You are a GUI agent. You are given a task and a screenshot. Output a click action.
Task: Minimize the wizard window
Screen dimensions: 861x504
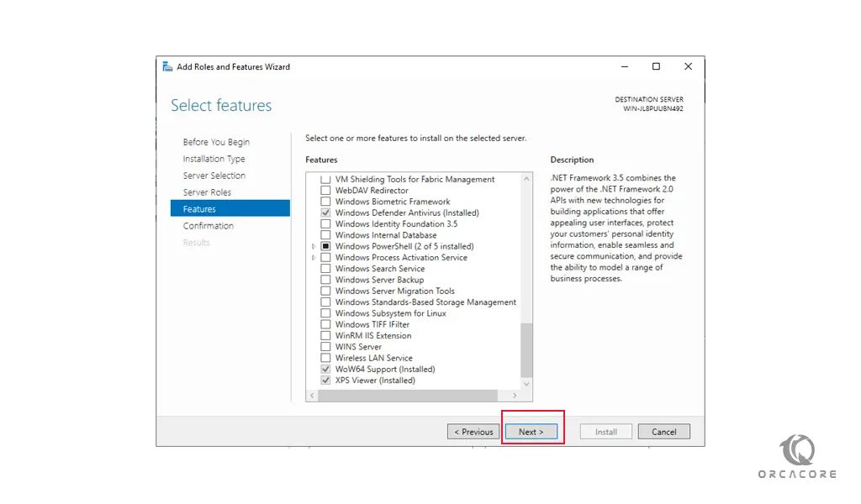point(625,66)
